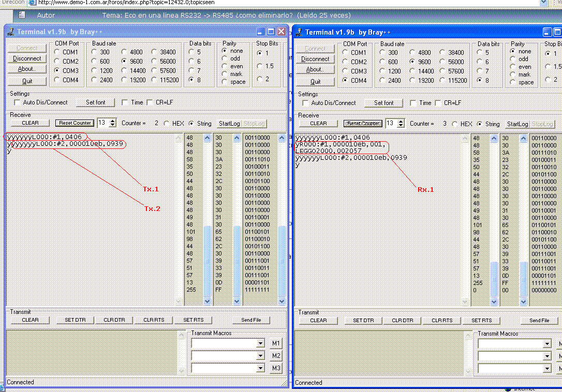Screen dimensions: 562x392
Task: Click Disconnect in right Terminal window
Action: 315,59
